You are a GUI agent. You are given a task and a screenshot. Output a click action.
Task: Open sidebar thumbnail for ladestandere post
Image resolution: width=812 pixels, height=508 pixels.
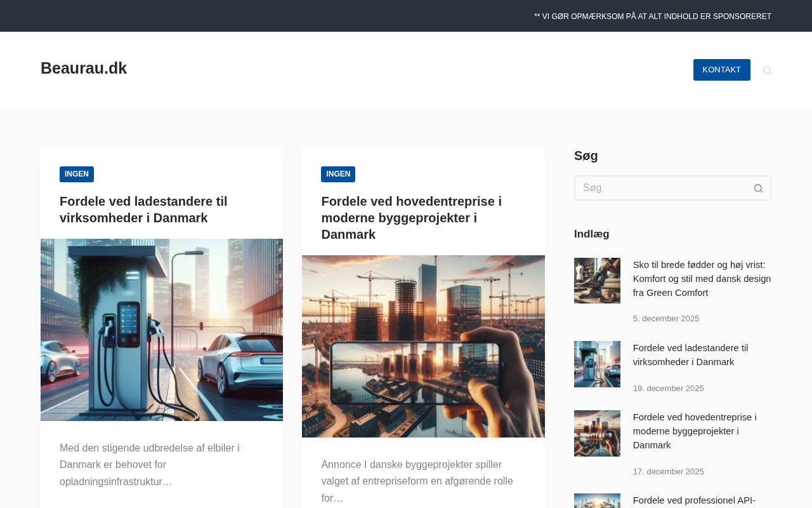pos(597,364)
